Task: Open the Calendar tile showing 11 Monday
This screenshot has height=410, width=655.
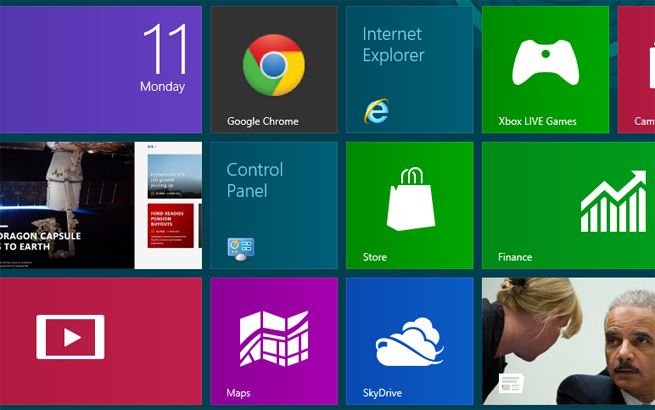Action: coord(101,69)
